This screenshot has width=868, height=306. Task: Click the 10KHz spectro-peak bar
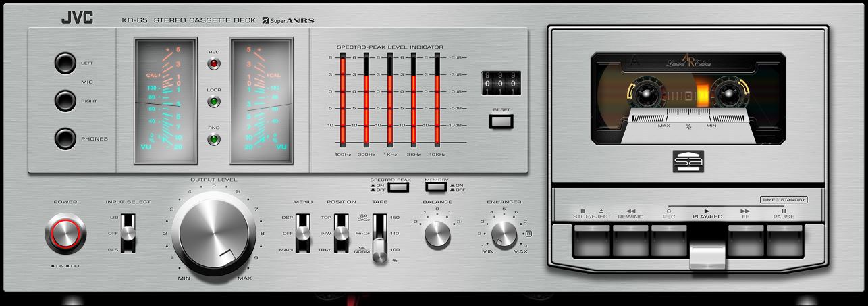[x=437, y=101]
